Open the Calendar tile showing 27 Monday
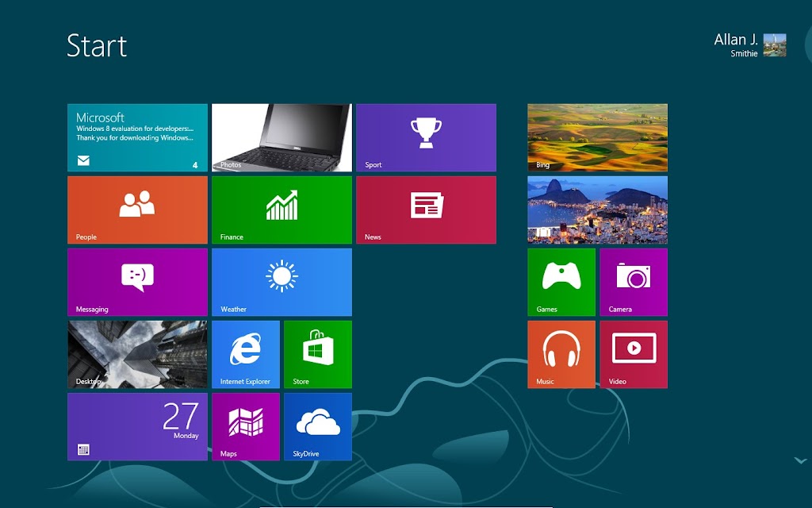This screenshot has height=508, width=812. [x=137, y=426]
